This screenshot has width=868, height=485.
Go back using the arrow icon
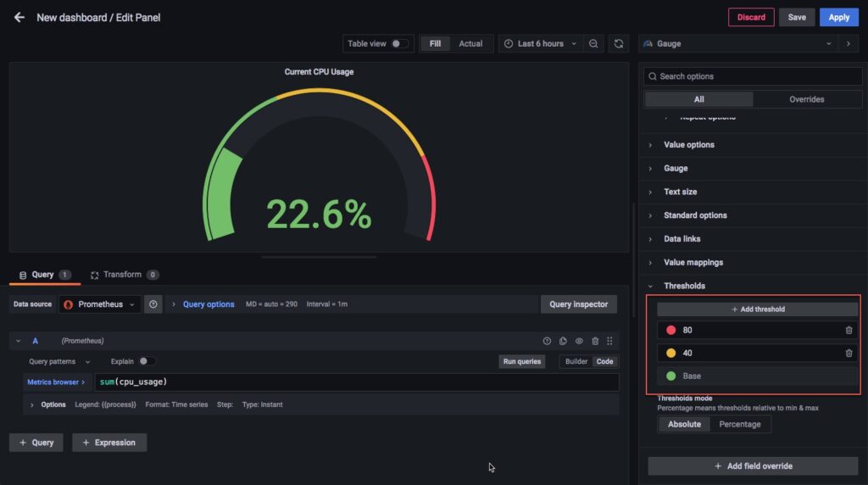coord(19,17)
